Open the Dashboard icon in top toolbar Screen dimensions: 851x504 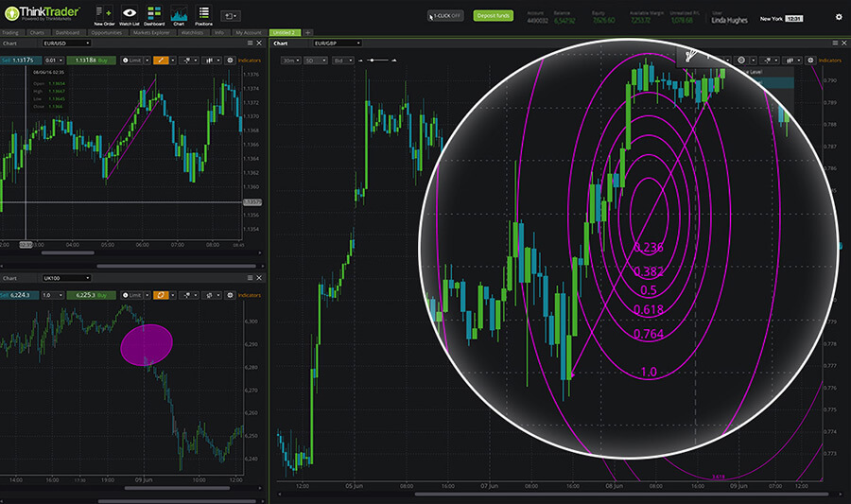click(x=154, y=15)
